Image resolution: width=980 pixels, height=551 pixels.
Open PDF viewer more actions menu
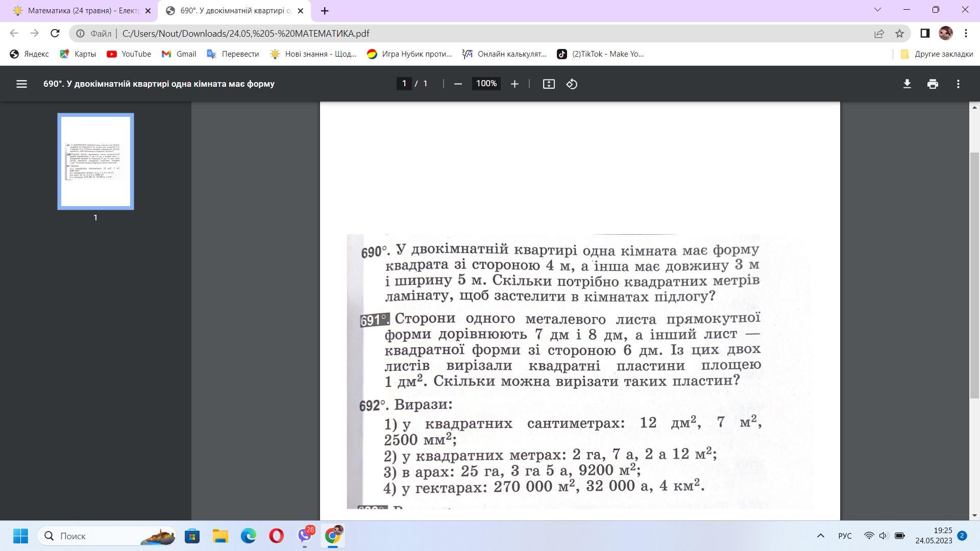[958, 84]
